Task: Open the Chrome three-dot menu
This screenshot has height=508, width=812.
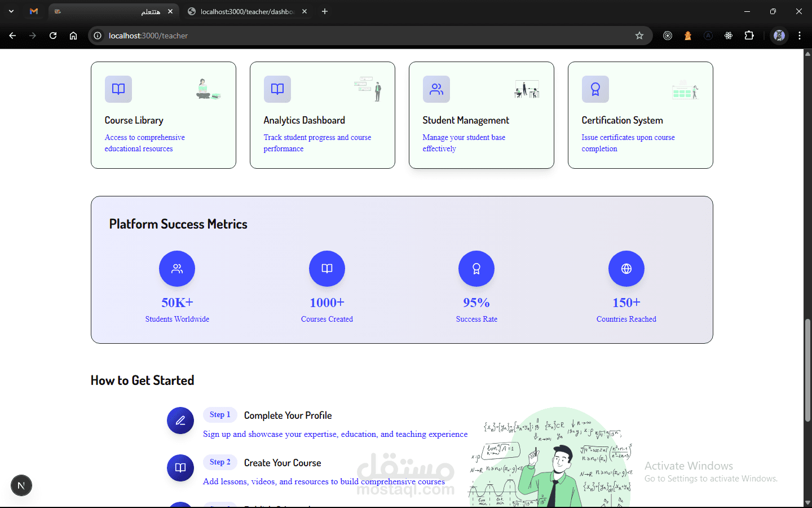Action: 800,36
